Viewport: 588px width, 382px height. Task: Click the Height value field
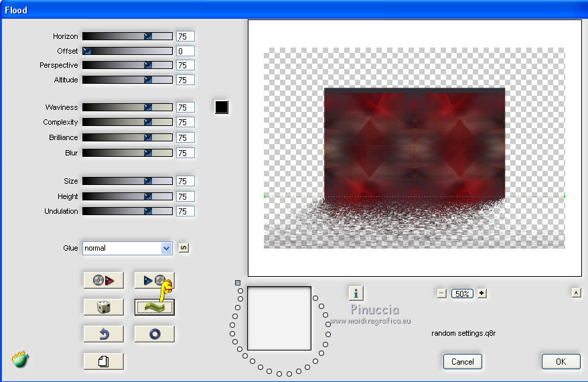tap(186, 196)
